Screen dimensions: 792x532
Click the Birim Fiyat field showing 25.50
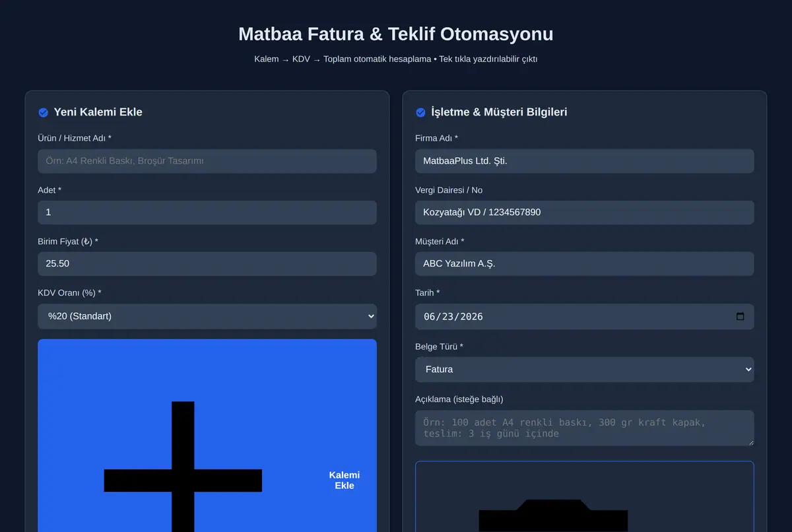click(207, 264)
